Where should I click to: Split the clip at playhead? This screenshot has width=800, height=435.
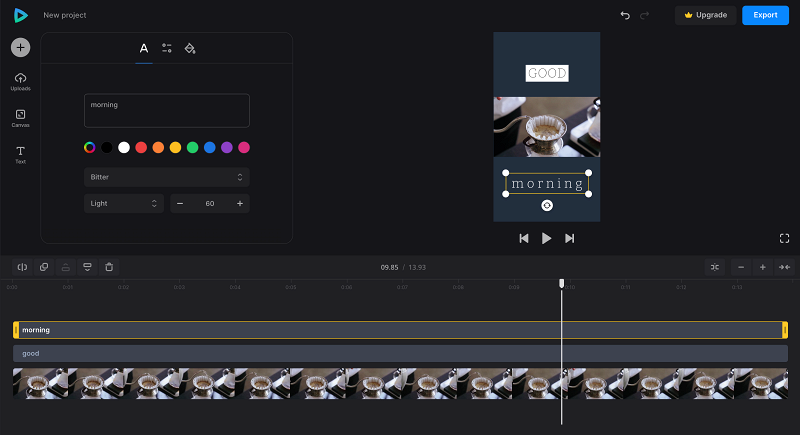click(x=22, y=267)
